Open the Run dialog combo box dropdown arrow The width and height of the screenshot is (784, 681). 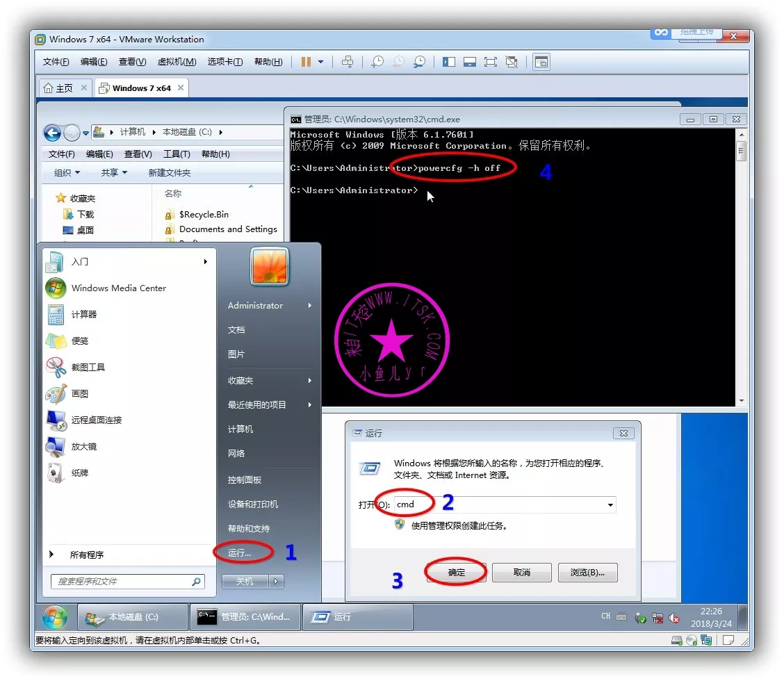610,505
